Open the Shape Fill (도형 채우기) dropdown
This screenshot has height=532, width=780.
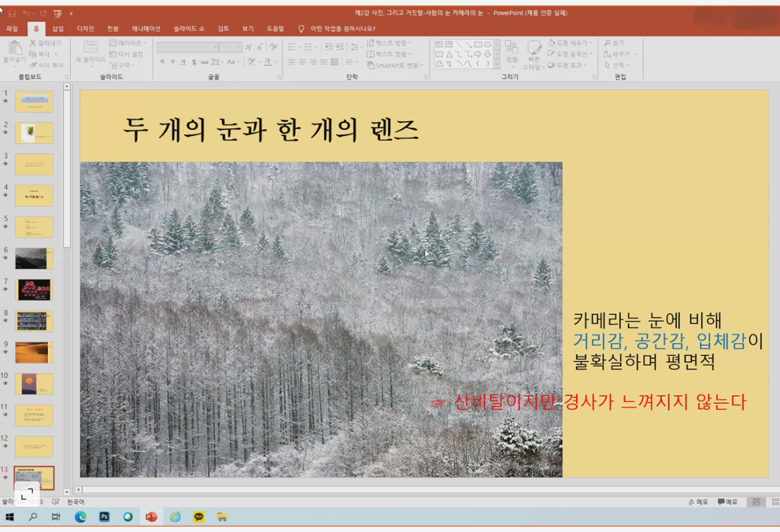point(570,43)
